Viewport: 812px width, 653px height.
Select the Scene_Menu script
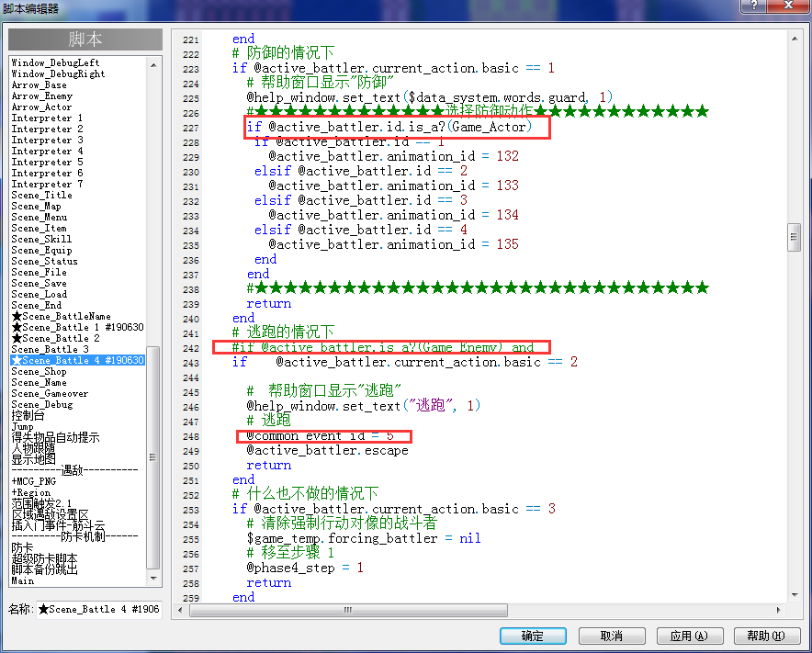[39, 218]
